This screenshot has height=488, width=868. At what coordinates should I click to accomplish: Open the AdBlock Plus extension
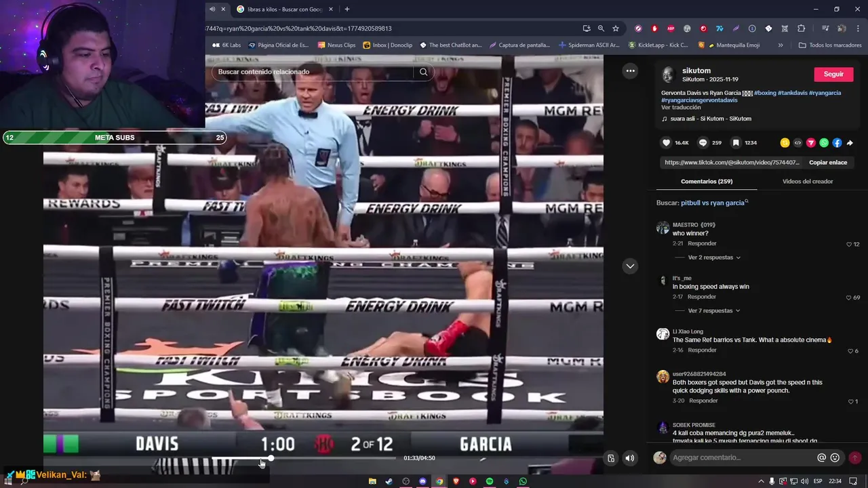[671, 28]
